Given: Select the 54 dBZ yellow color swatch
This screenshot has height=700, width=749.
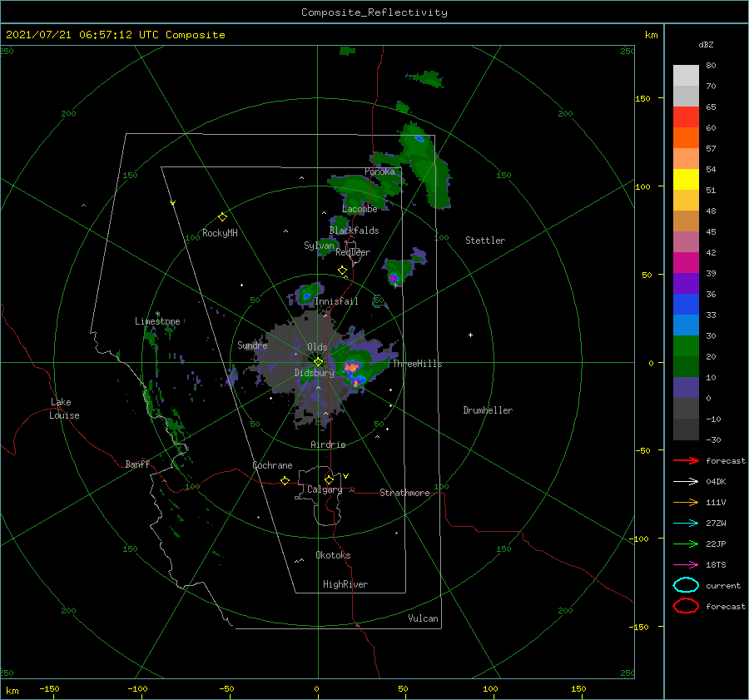Looking at the screenshot, I should click(686, 179).
